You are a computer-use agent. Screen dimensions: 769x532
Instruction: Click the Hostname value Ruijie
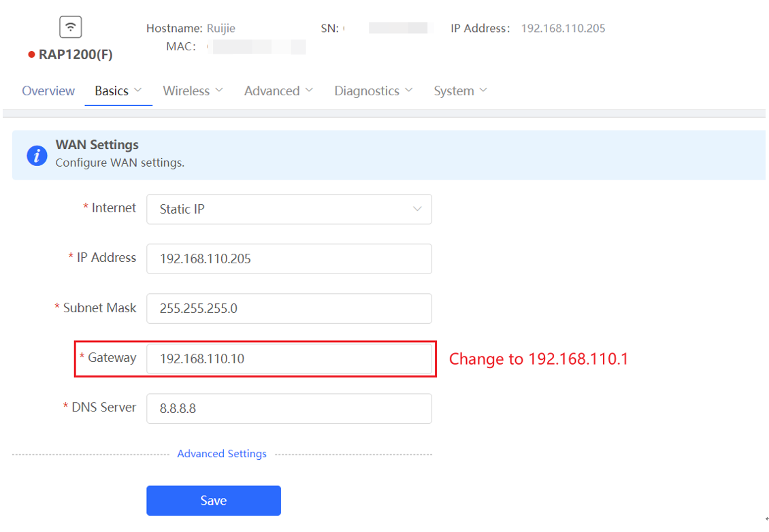click(x=220, y=29)
